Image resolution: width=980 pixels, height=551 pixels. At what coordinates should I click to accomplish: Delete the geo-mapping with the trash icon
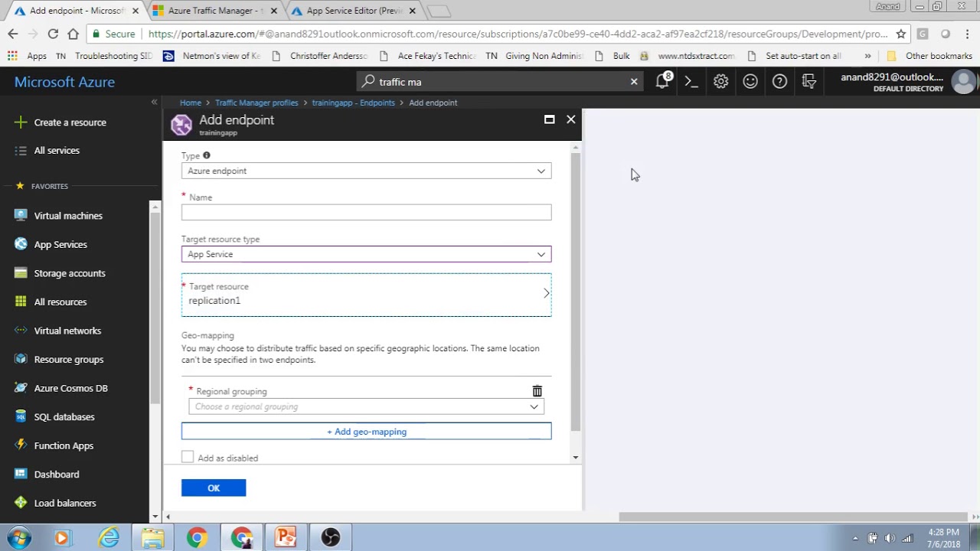[537, 391]
